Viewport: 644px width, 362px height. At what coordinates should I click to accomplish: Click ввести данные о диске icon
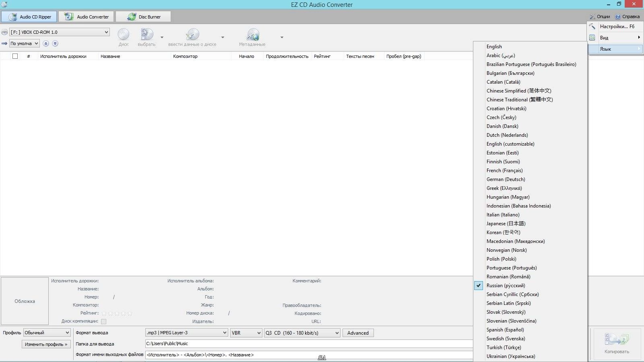click(x=192, y=37)
